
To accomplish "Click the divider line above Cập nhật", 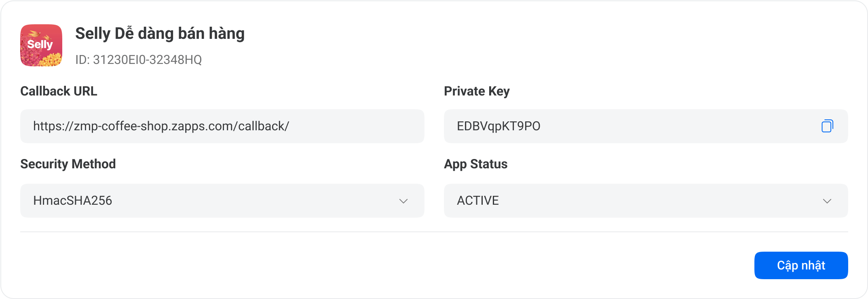I will (434, 232).
